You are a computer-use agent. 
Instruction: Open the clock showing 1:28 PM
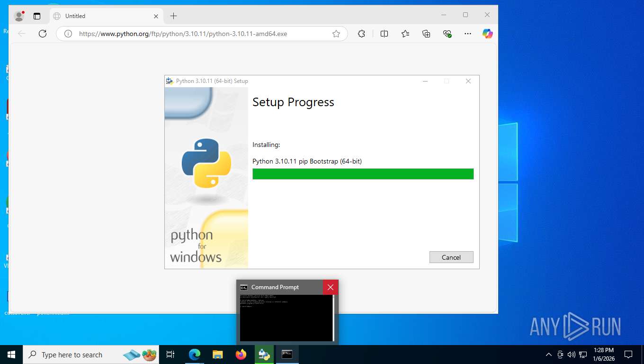pos(604,355)
